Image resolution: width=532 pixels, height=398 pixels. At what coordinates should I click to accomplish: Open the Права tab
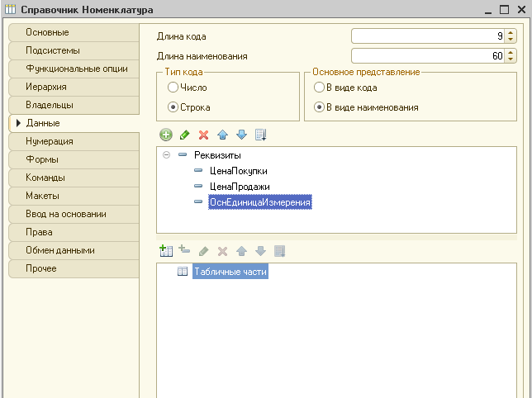coord(74,232)
